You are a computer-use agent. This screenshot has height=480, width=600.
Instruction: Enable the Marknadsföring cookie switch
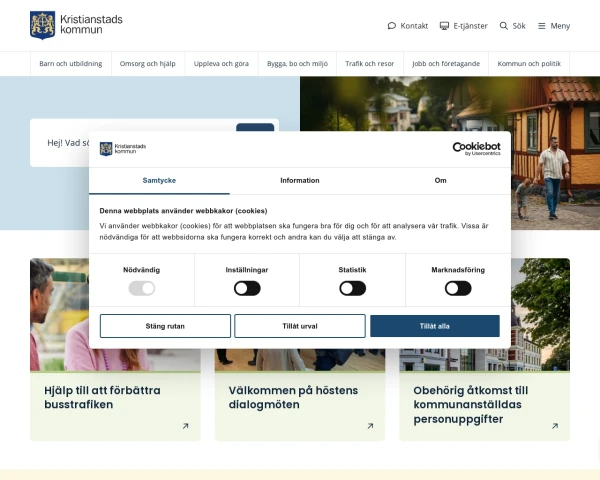point(458,288)
